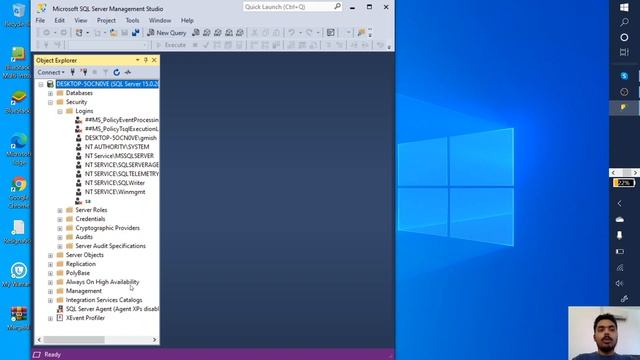The height and width of the screenshot is (360, 640).
Task: Click the Find in Files toolbar icon
Action: (x=361, y=33)
